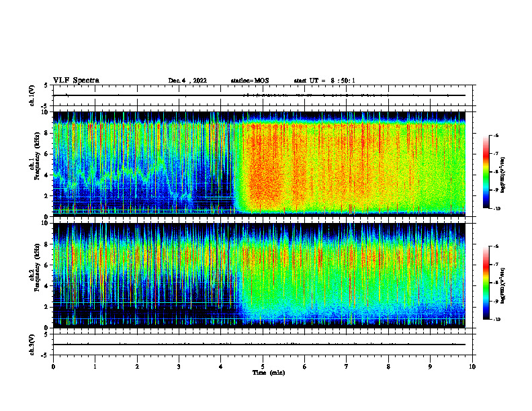The height and width of the screenshot is (411, 532).
Task: Click the ch.2 frequency tick "2"
Action: click(47, 307)
